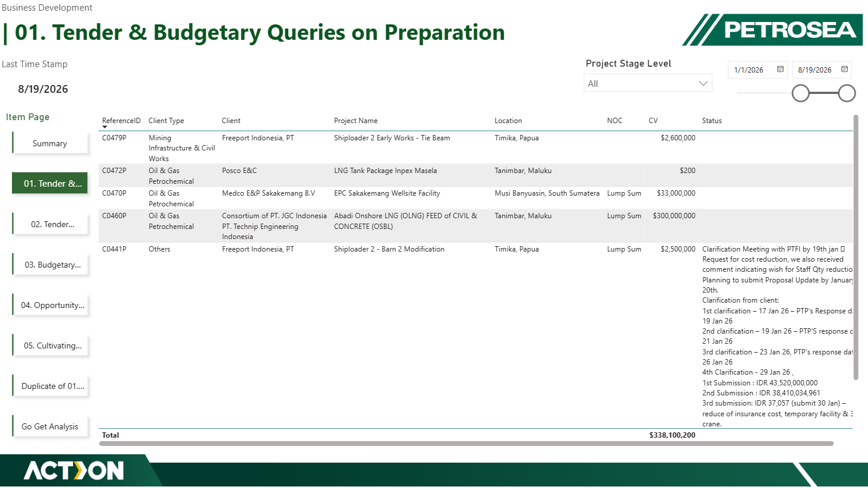The height and width of the screenshot is (490, 868).
Task: Click CV value $2,600,000
Action: click(x=678, y=137)
